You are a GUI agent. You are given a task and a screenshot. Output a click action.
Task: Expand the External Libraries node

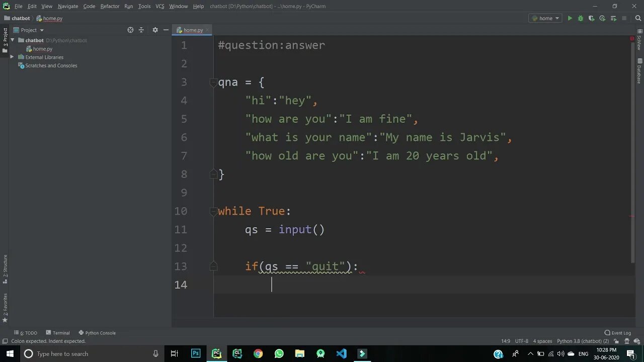click(12, 57)
